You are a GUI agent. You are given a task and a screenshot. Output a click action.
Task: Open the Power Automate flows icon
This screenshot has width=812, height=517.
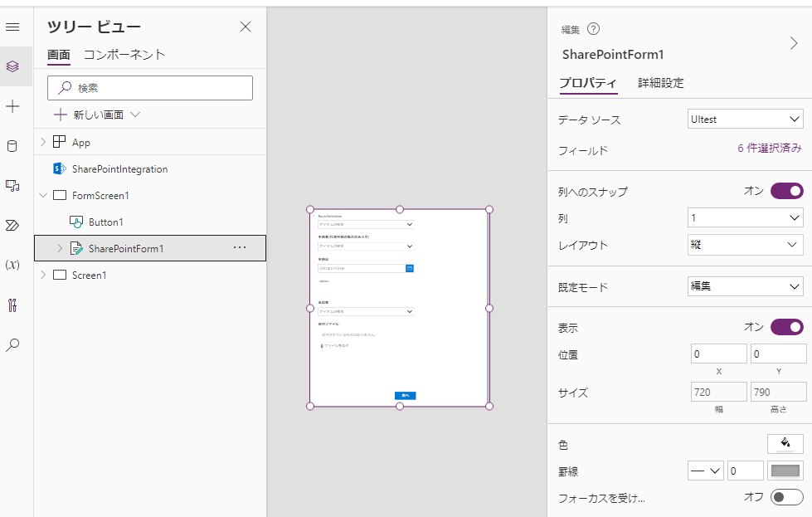(12, 226)
